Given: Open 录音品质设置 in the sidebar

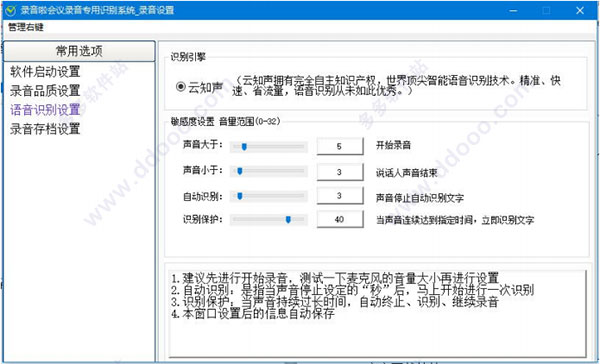Looking at the screenshot, I should point(45,91).
